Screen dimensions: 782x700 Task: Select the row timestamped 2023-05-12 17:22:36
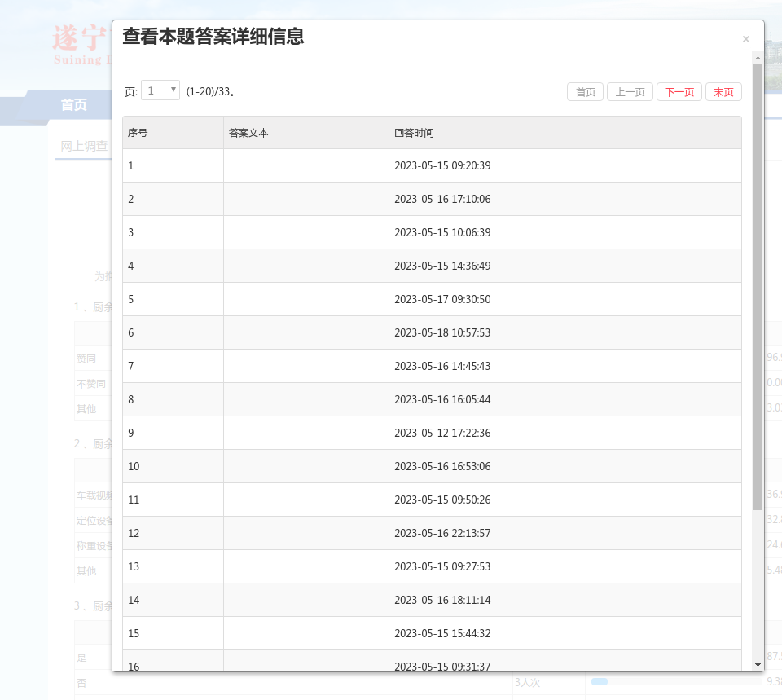click(x=442, y=434)
